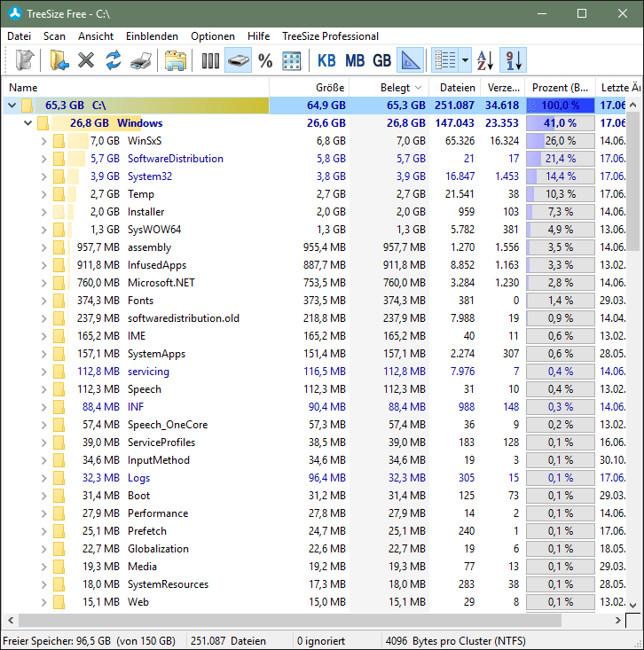This screenshot has width=644, height=650.
Task: Sort by size with the 9-1 icon
Action: [x=514, y=60]
